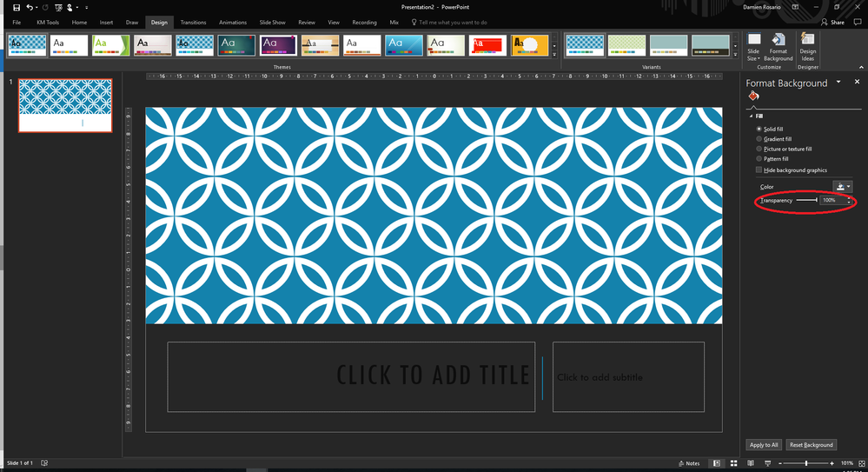The height and width of the screenshot is (472, 868).
Task: Apply the dark teal Aa theme
Action: [236, 45]
